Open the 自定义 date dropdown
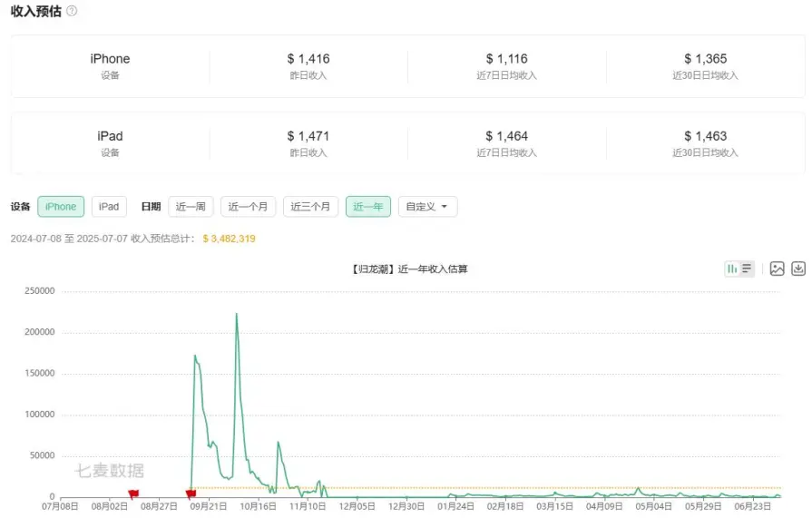This screenshot has width=812, height=518. coord(427,207)
